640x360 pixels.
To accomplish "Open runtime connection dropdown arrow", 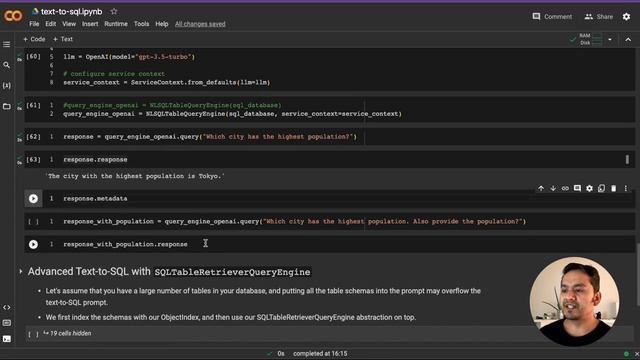I will 610,40.
